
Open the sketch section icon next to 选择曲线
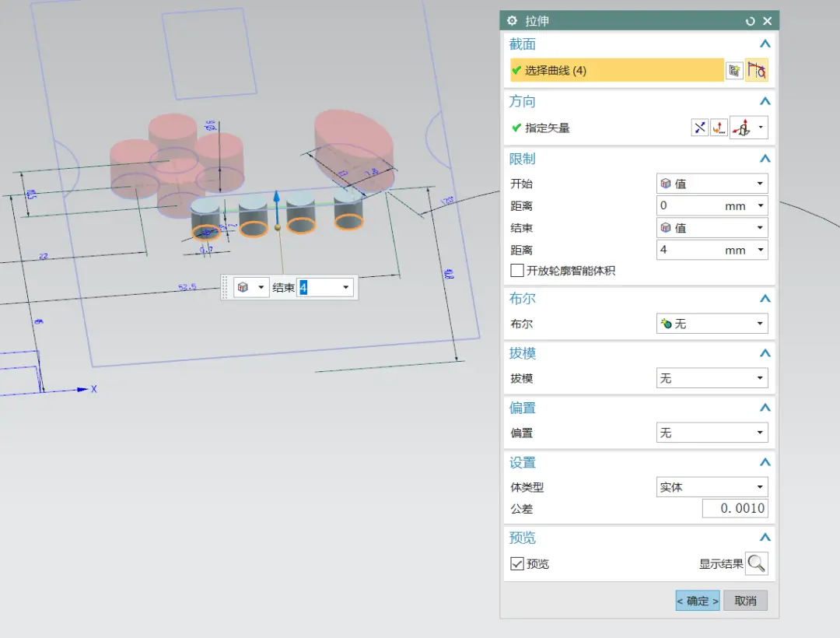pyautogui.click(x=734, y=70)
